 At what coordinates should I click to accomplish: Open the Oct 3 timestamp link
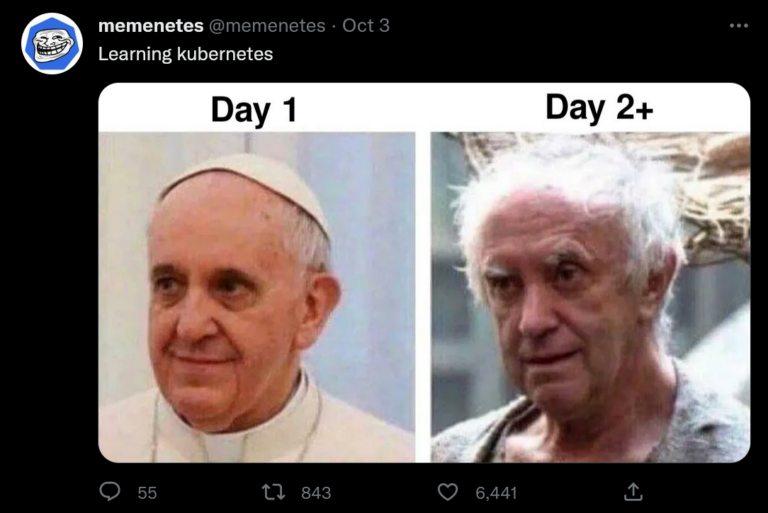tap(366, 26)
